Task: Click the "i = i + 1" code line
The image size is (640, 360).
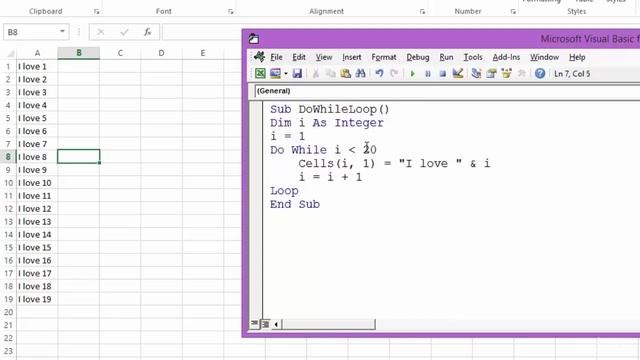Action: (330, 177)
